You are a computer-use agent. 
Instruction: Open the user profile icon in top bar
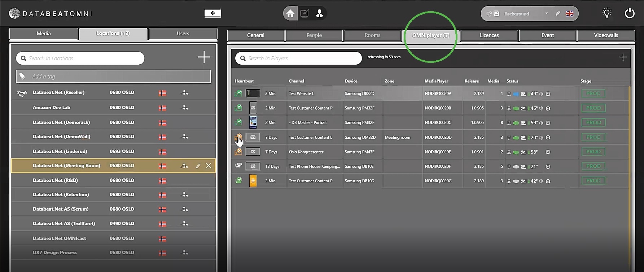click(319, 13)
